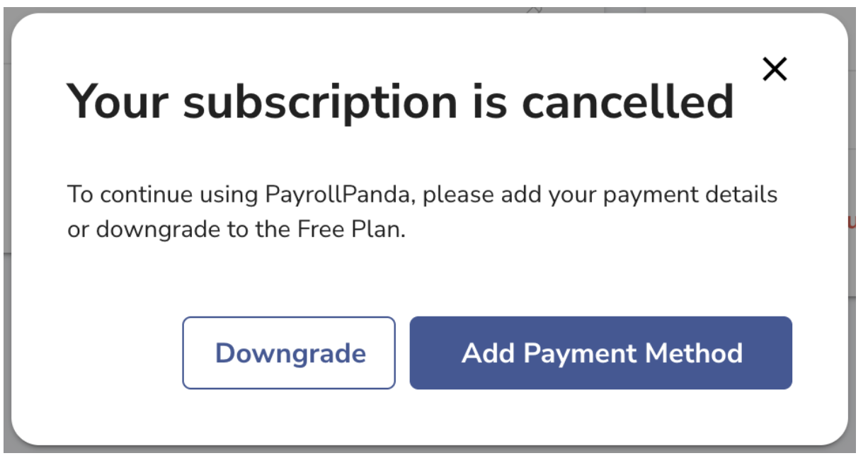Click the word "Your" in the heading

point(117,101)
